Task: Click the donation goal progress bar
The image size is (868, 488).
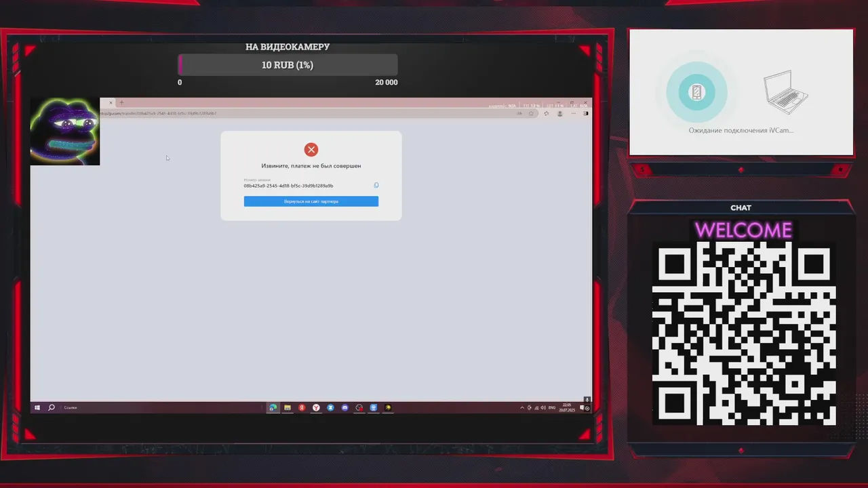Action: pos(288,65)
